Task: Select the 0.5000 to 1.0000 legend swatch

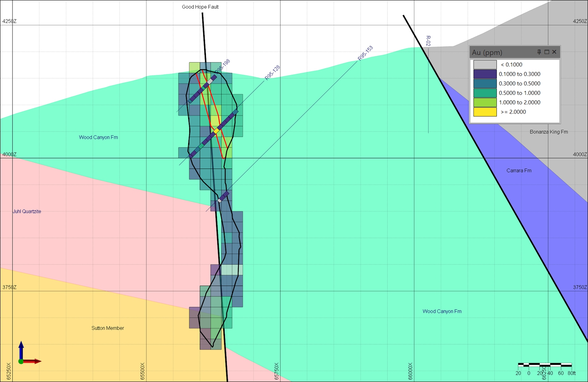Action: point(485,93)
